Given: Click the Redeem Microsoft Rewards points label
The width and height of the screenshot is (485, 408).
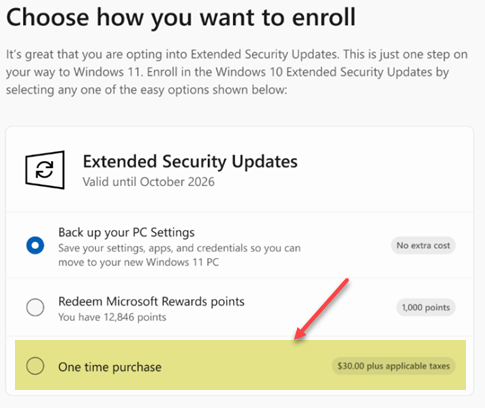Looking at the screenshot, I should (151, 302).
